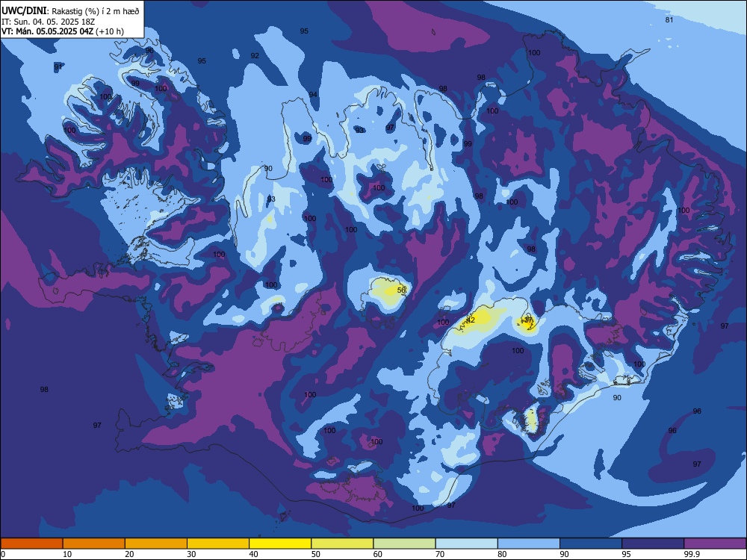Select the amber 30–40 legend swatch
The height and width of the screenshot is (560, 747).
coord(218,544)
